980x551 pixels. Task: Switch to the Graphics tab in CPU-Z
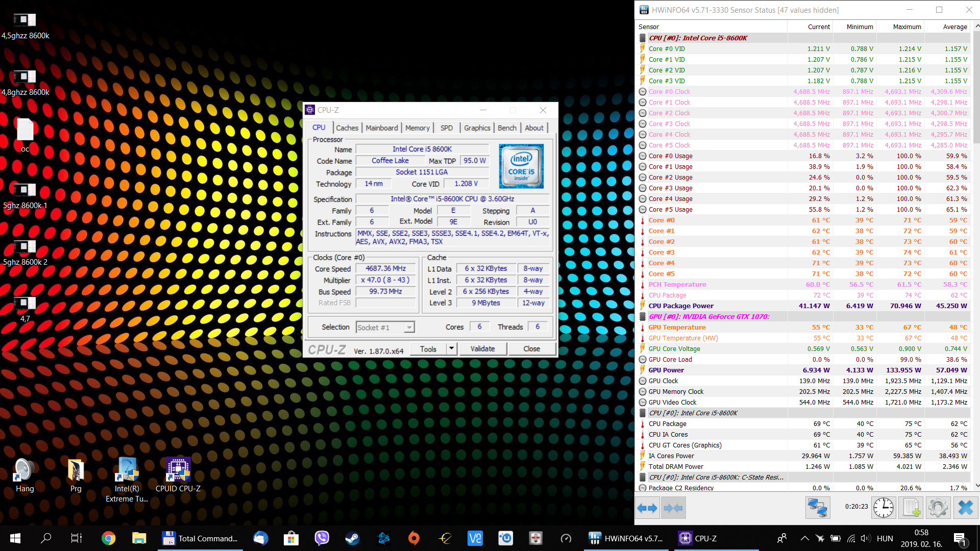click(x=477, y=128)
